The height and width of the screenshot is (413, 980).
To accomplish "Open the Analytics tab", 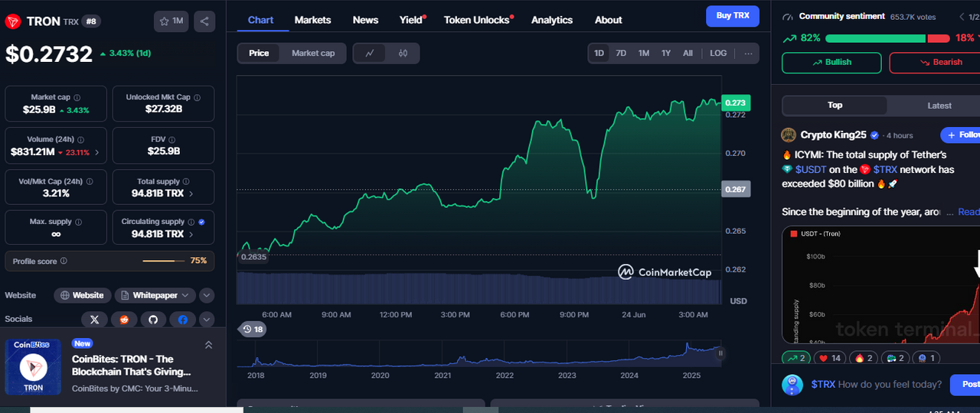I will pyautogui.click(x=552, y=20).
